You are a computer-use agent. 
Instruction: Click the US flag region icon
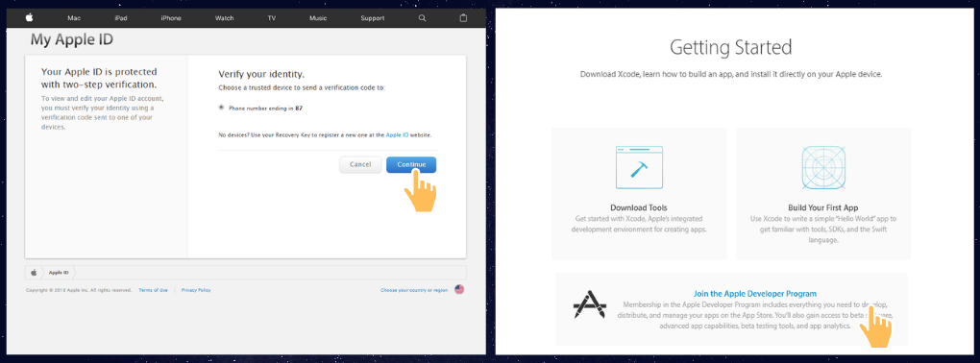pyautogui.click(x=459, y=290)
